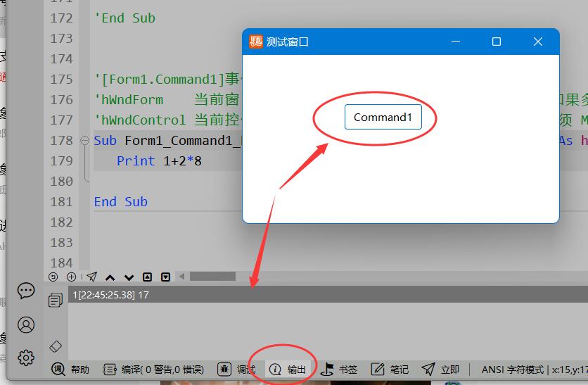Click the horizontal scrollbar left arrow
The height and width of the screenshot is (385, 588).
181,277
